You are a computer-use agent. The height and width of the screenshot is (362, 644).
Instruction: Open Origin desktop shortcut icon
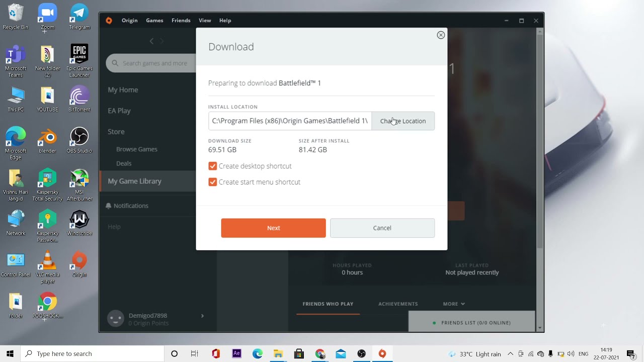pos(79,264)
